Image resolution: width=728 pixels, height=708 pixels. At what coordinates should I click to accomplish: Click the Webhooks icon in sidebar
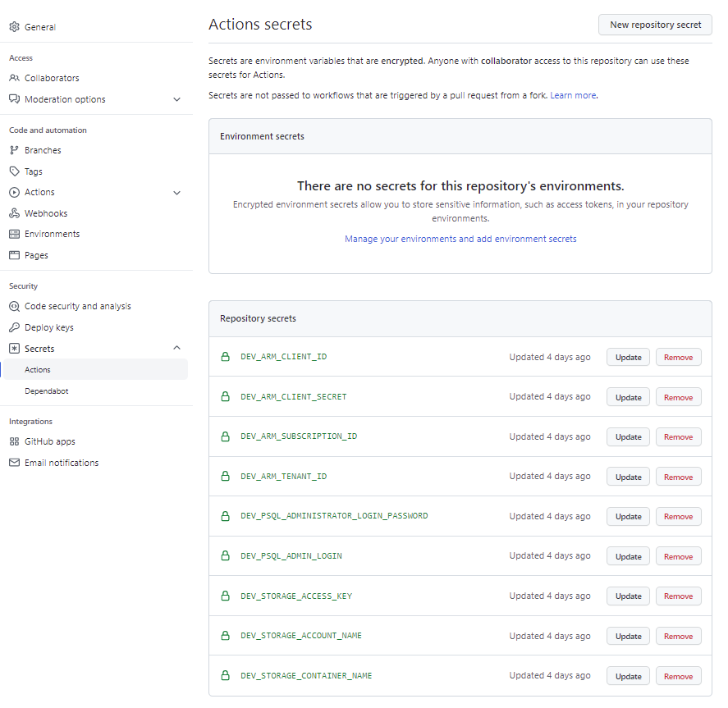point(14,213)
